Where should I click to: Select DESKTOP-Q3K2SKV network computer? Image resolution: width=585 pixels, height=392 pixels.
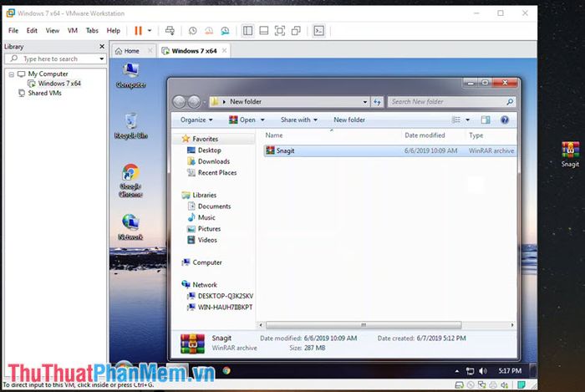pos(220,296)
